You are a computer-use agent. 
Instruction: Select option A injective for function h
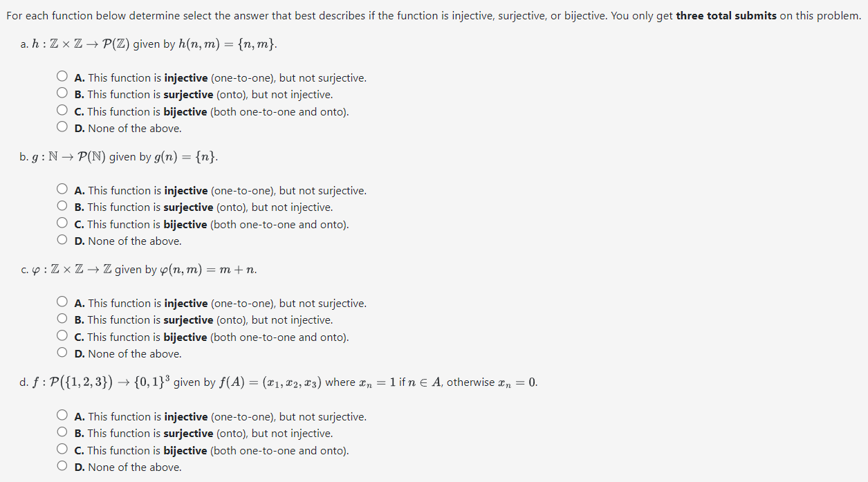click(62, 75)
